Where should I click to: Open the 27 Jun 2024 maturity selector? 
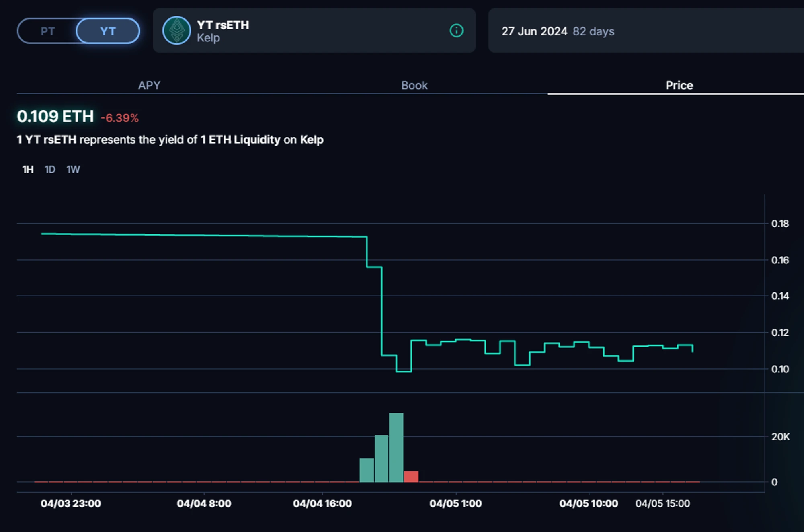646,31
